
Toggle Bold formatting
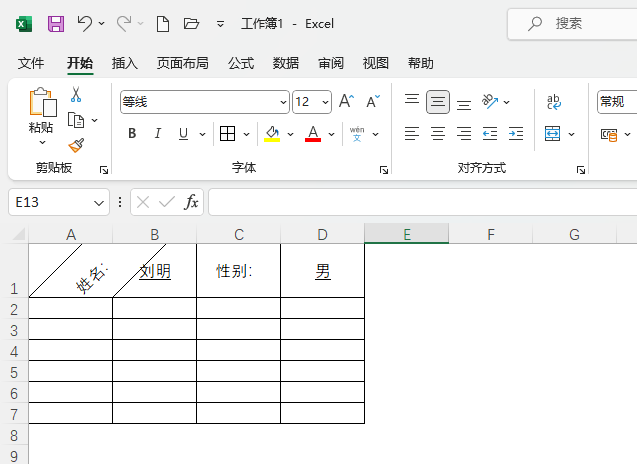tap(132, 134)
